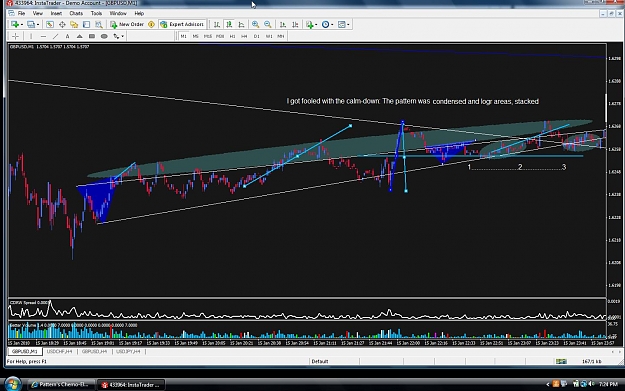
Task: Switch to the USDCHF,H4 chart tab
Action: coord(60,352)
